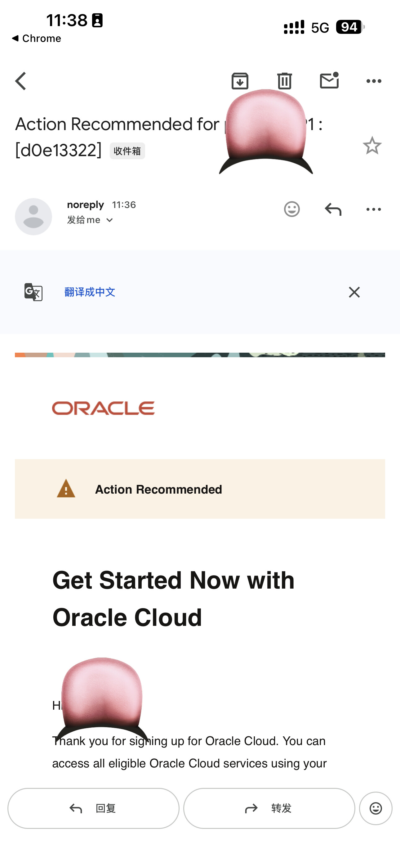Star this Oracle email
Image resolution: width=400 pixels, height=868 pixels.
pyautogui.click(x=372, y=146)
